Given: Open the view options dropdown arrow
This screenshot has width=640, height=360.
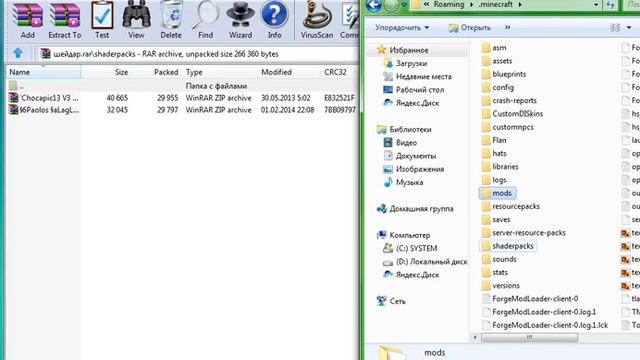Looking at the screenshot, I should coord(629,27).
